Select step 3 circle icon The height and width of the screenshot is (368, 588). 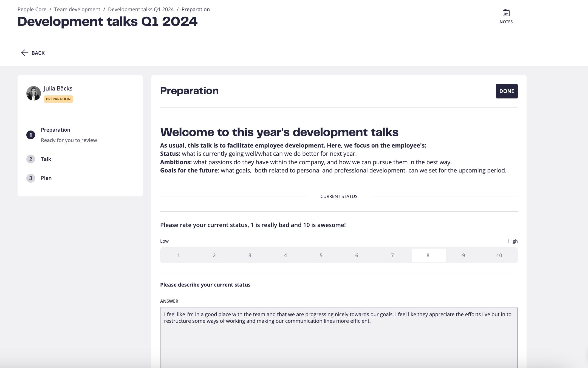pos(31,178)
